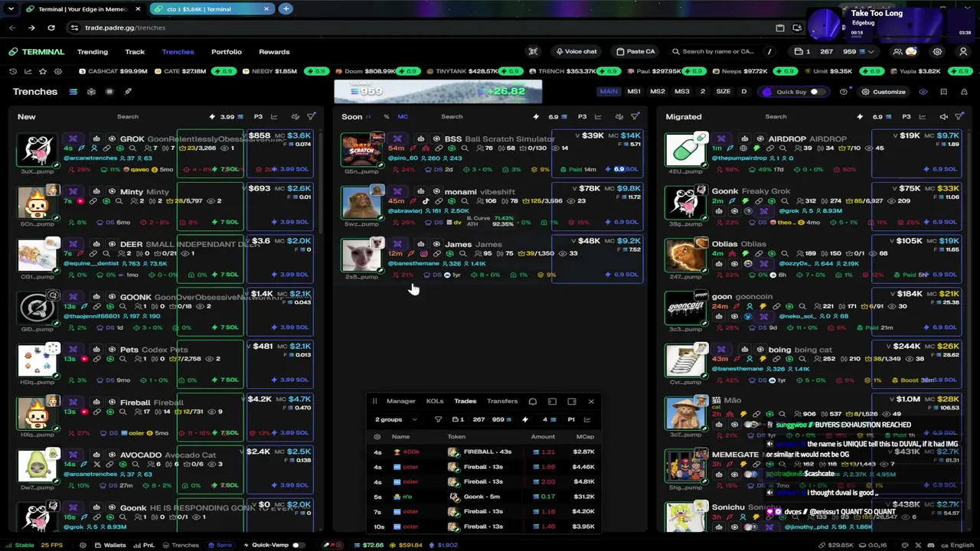This screenshot has height=551, width=980.
Task: Click the Voice chat button
Action: 576,51
